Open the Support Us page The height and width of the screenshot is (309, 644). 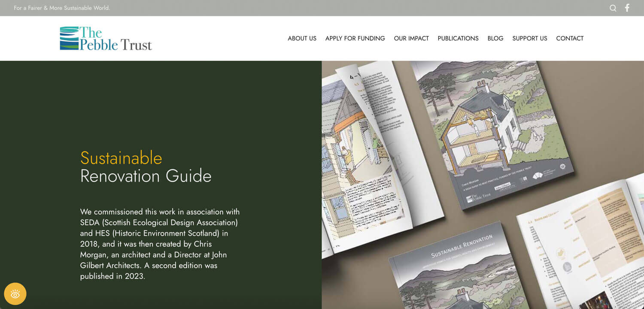(530, 39)
